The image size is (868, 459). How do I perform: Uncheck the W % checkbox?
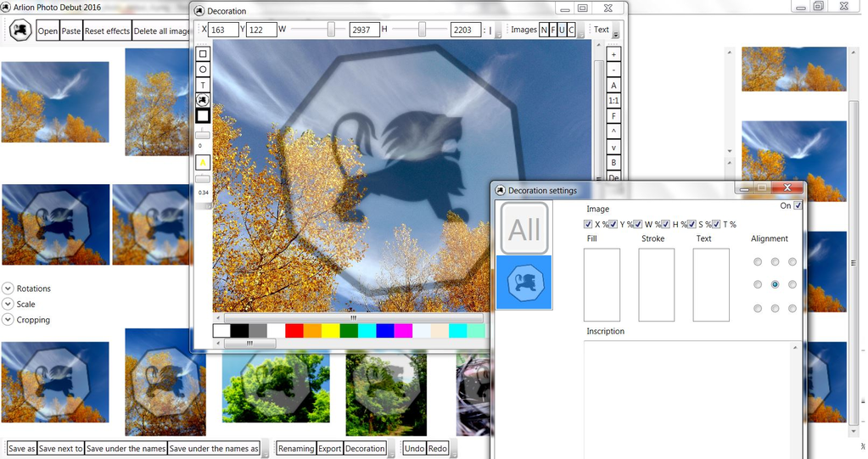(x=638, y=224)
